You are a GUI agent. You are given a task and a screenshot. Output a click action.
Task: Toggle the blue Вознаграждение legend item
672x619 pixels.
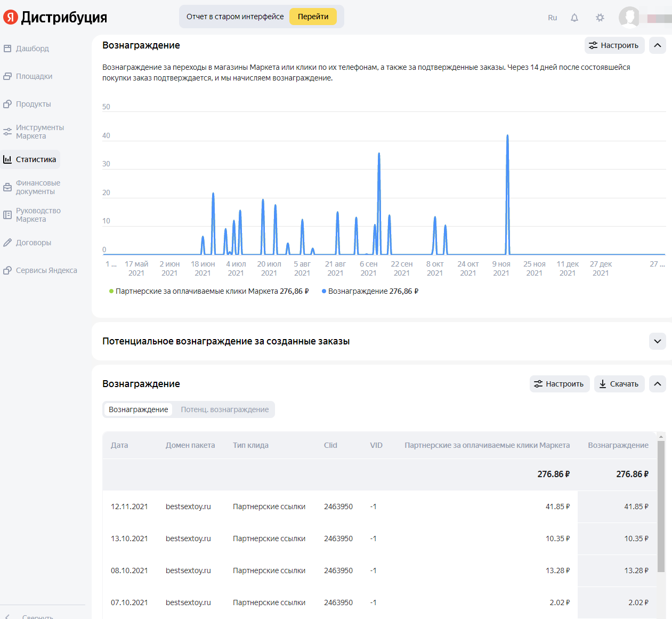click(x=370, y=291)
